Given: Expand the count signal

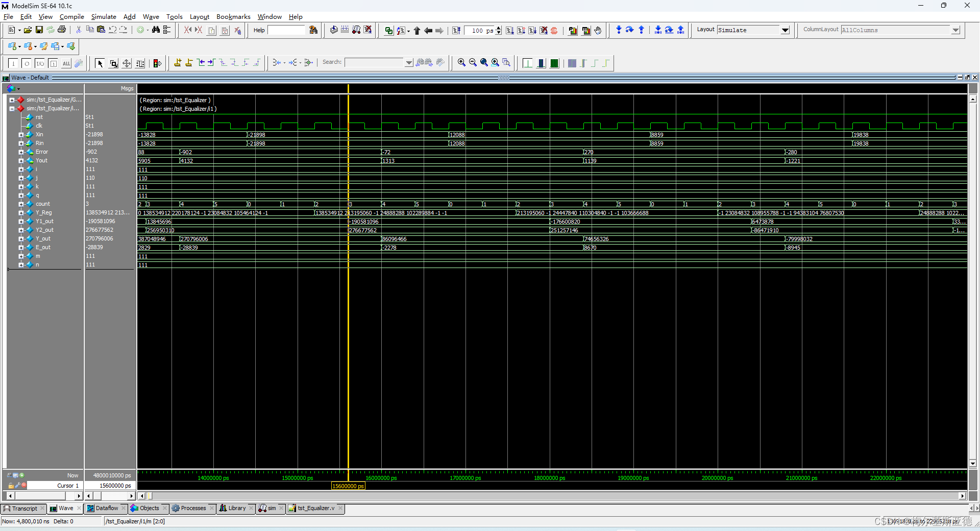Looking at the screenshot, I should [x=21, y=204].
